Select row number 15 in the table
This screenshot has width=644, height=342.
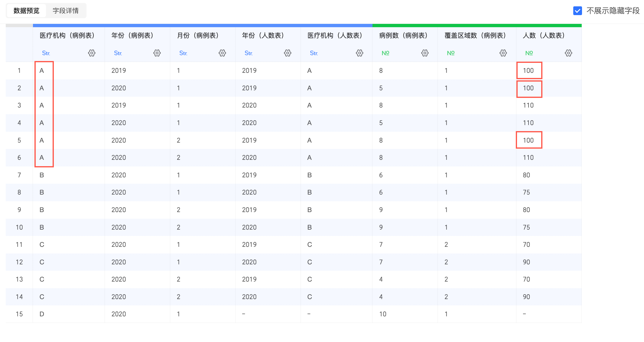(x=19, y=314)
